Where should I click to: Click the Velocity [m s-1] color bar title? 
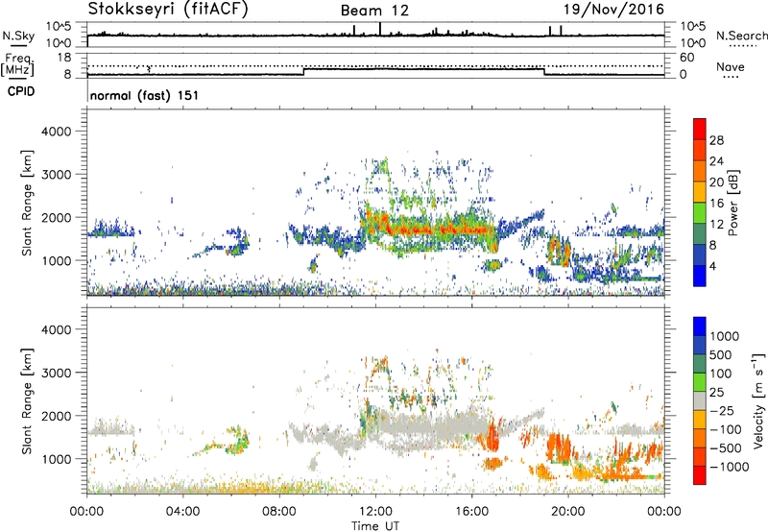click(x=758, y=400)
